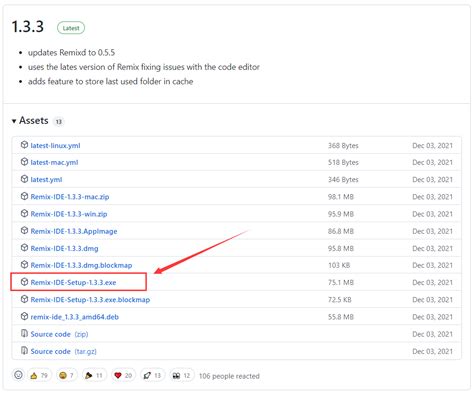This screenshot has height=393, width=474.
Task: Open the smiley add-reaction picker
Action: pos(18,375)
